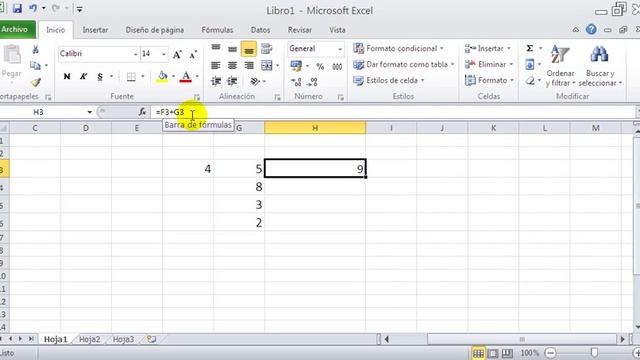Increase font size with the large A
The image size is (640, 360).
pos(177,54)
